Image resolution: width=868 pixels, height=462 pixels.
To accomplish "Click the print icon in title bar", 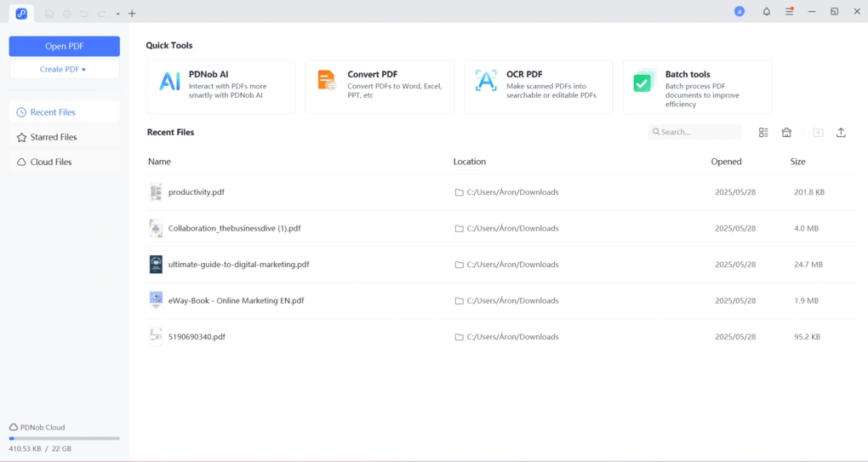I will click(67, 14).
